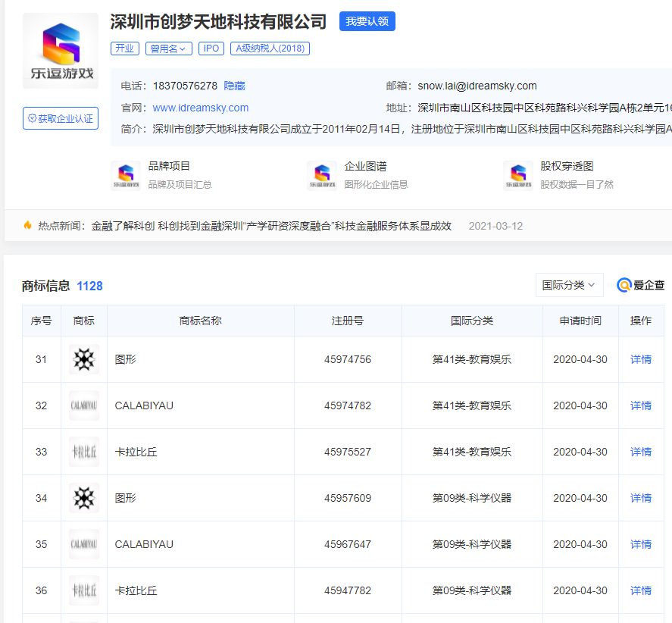672x623 pixels.
Task: Click the 卡拉比丘 trademark image in row 36
Action: click(84, 591)
